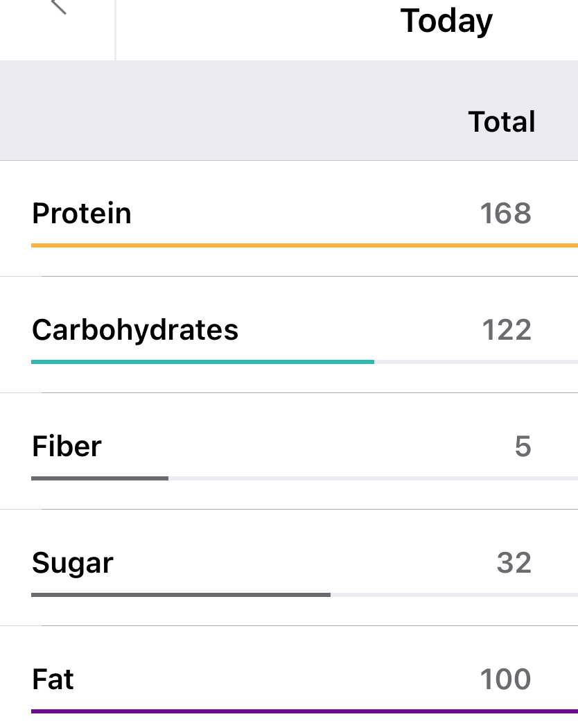Select the Protein nutrient label
Screen dimensions: 578x728
pos(82,213)
